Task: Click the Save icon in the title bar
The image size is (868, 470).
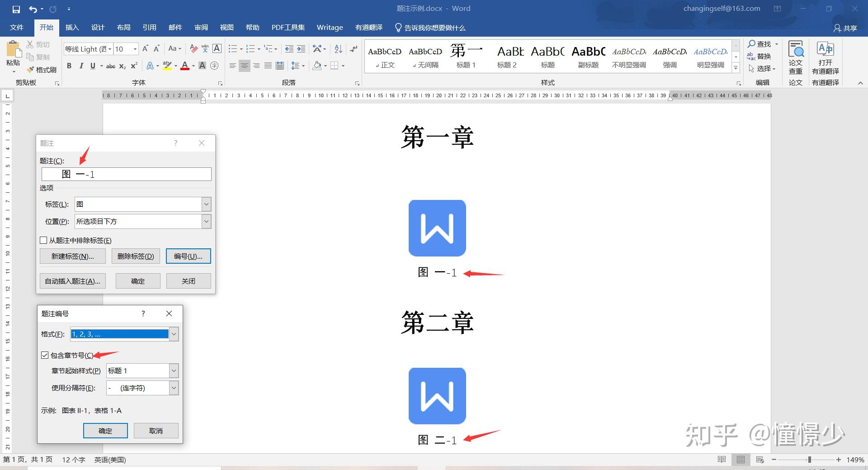Action: [16, 9]
